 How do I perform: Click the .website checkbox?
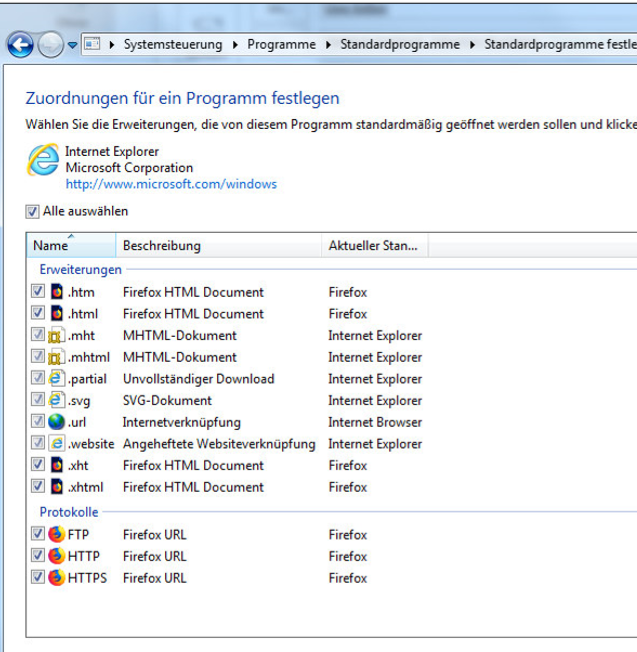[38, 442]
